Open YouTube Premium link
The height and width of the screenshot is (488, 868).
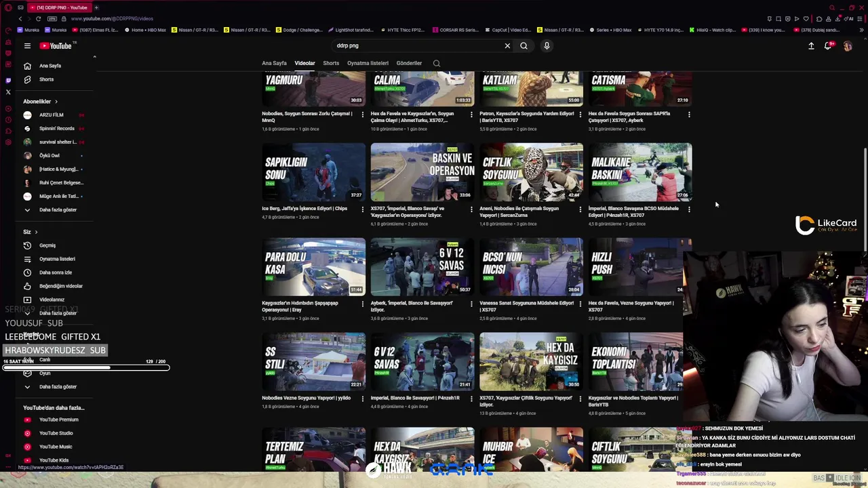coord(58,420)
